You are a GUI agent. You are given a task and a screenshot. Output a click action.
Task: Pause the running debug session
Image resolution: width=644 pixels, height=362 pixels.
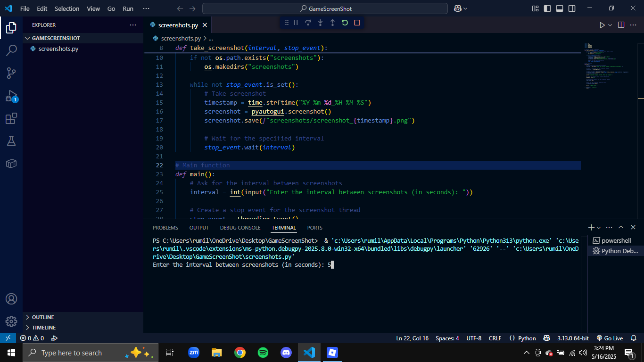(x=296, y=23)
